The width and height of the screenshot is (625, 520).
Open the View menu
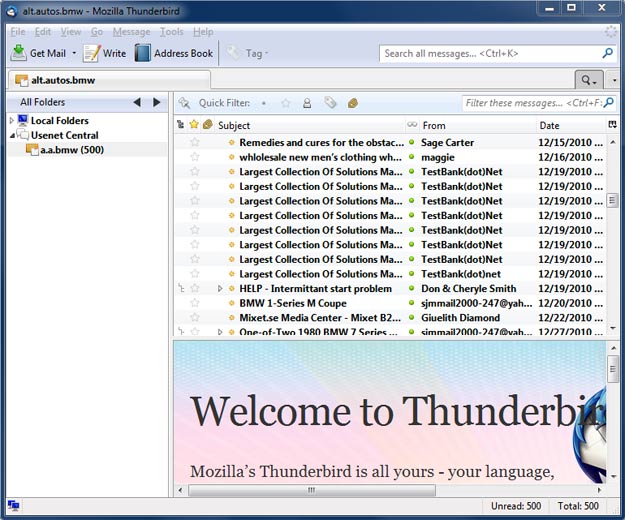pyautogui.click(x=71, y=31)
